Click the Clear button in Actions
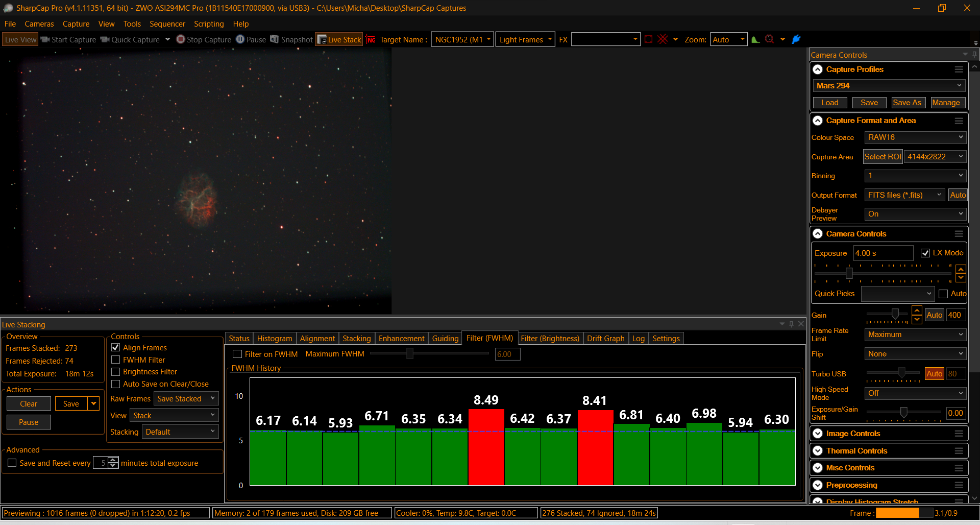The width and height of the screenshot is (980, 525). [x=29, y=404]
